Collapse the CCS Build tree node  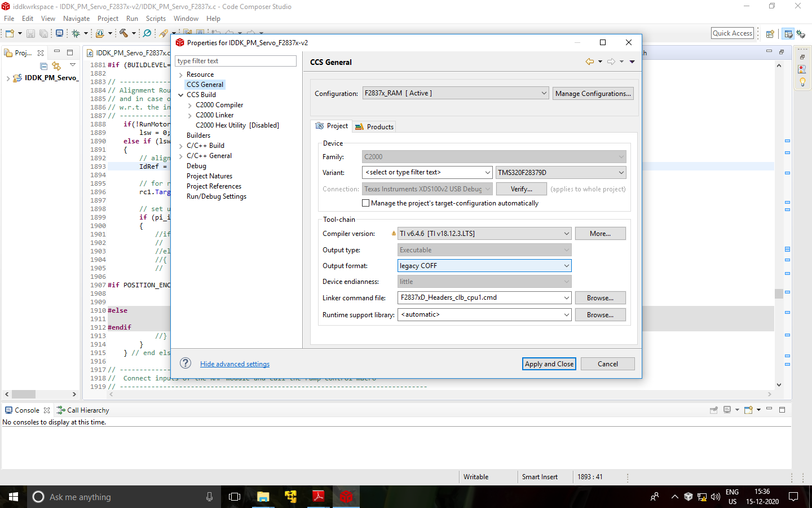(x=180, y=95)
